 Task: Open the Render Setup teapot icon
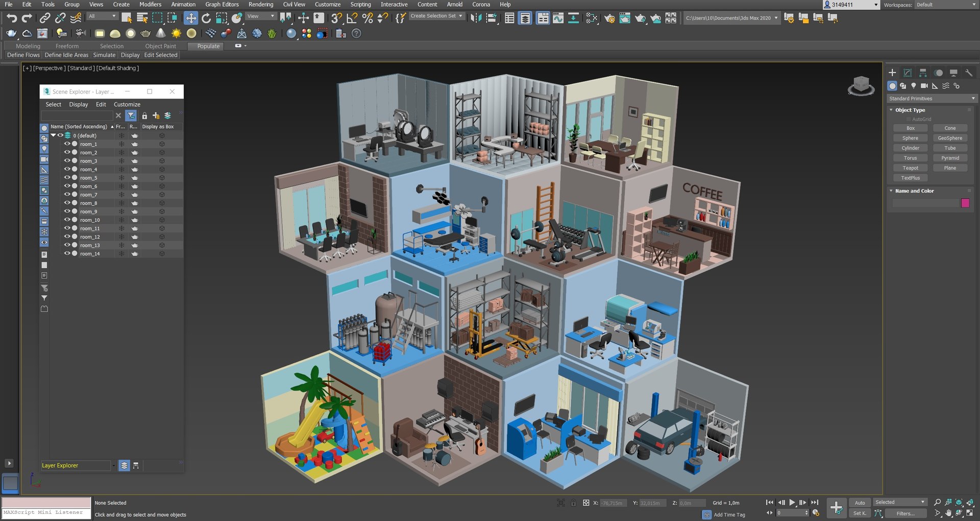609,18
